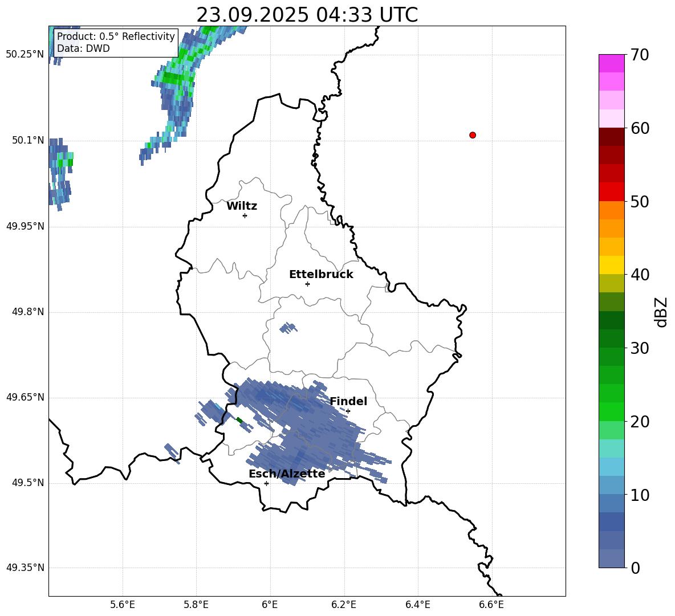Viewport: 675px width, 616px height.
Task: Click the timestamp title 23.09.2025 04:33 UTC
Action: (x=307, y=15)
